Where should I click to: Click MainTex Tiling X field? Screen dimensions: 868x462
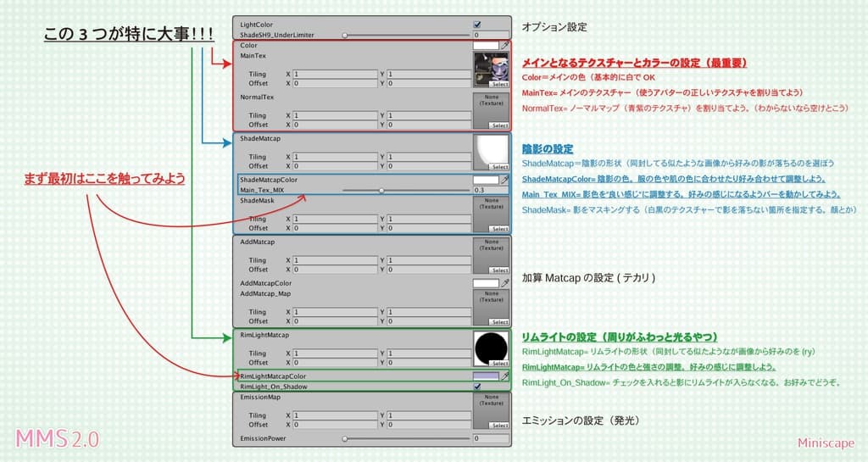[335, 74]
